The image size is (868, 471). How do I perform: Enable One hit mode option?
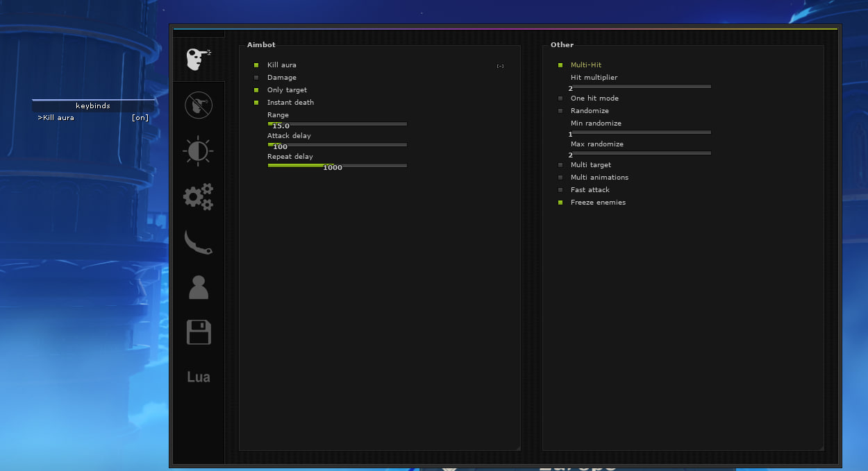[x=560, y=99]
